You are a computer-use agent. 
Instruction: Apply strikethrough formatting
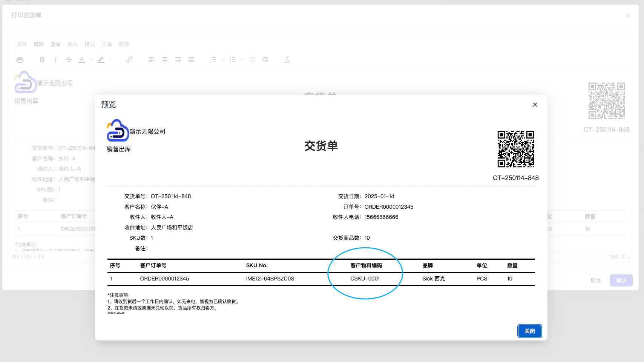pyautogui.click(x=68, y=59)
